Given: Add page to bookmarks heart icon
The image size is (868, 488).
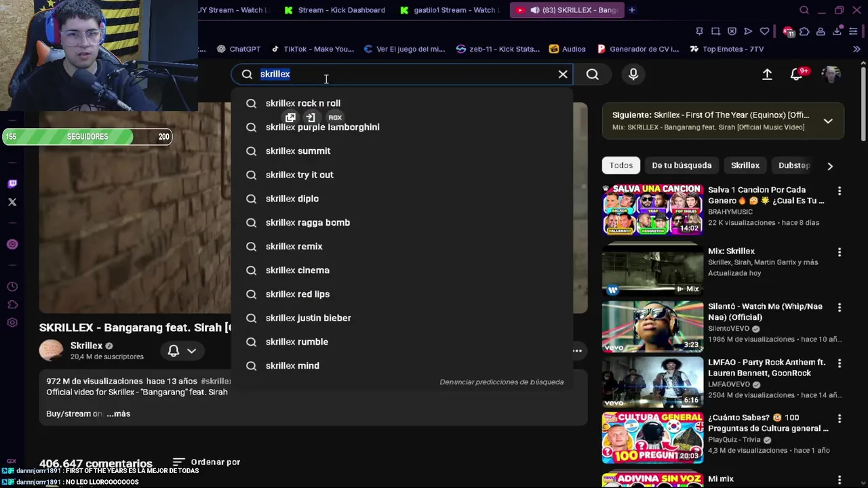Looking at the screenshot, I should (764, 31).
